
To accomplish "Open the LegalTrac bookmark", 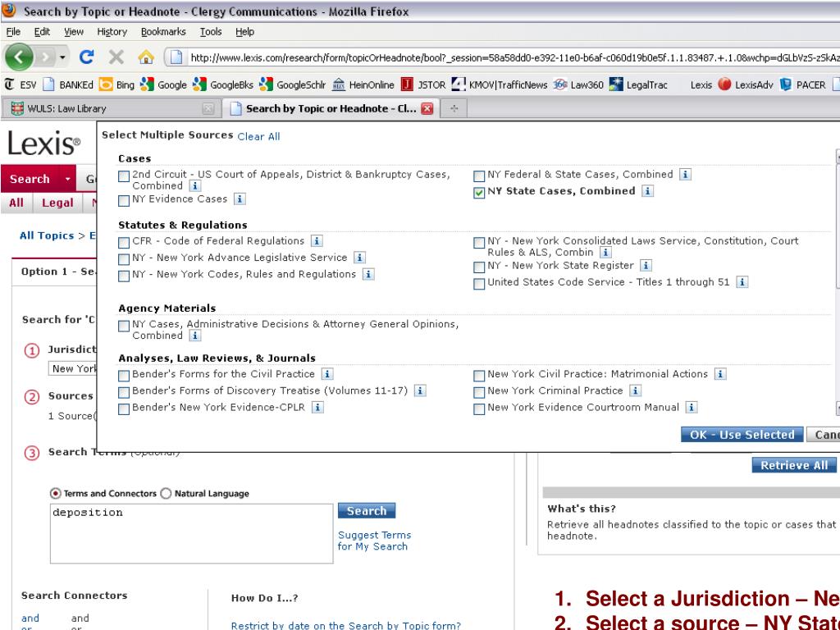I will 638,84.
